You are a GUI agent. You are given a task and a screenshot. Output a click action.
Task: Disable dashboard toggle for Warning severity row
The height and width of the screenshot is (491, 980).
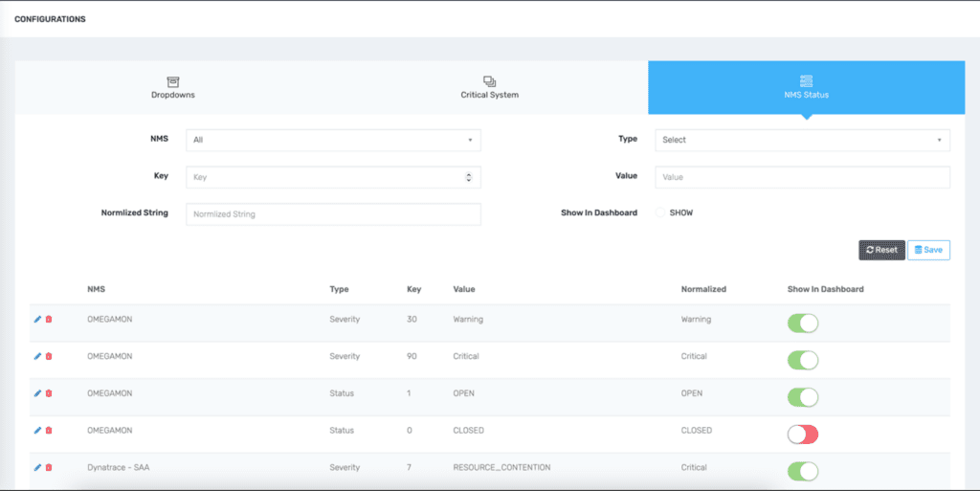[x=803, y=323]
